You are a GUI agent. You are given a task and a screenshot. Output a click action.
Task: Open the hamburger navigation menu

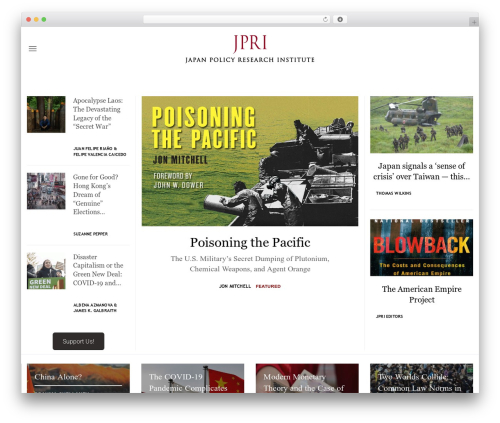tap(33, 49)
